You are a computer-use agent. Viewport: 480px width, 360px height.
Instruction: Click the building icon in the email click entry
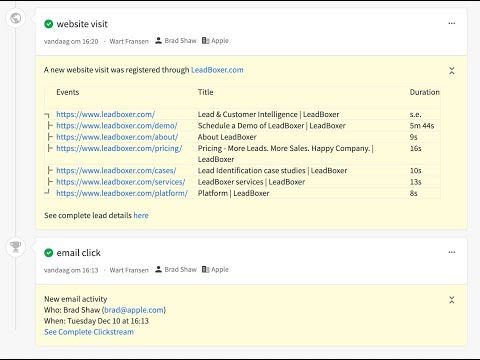[205, 269]
